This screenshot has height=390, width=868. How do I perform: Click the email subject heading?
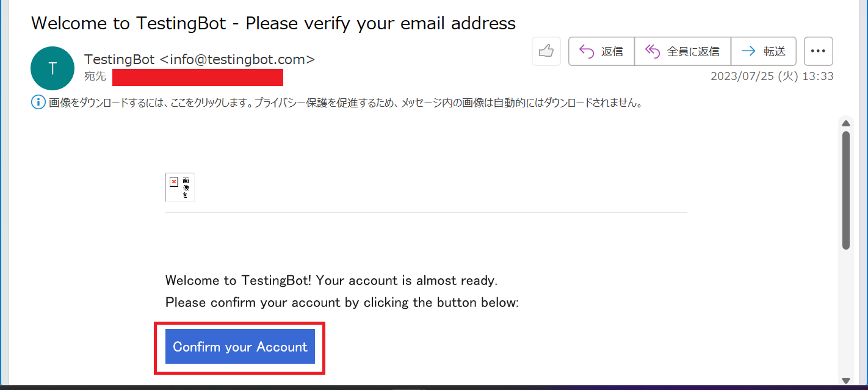[x=273, y=23]
